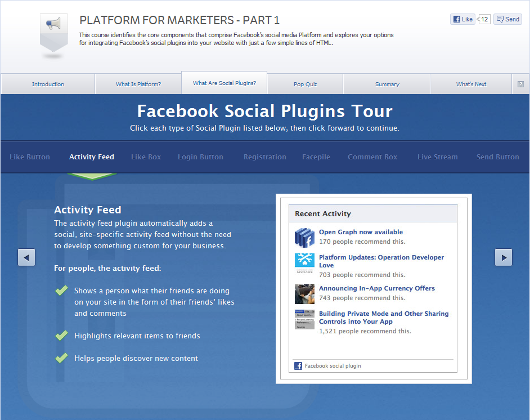The height and width of the screenshot is (420, 530).
Task: Click the 'Helps people discover new content' text
Action: pos(136,359)
